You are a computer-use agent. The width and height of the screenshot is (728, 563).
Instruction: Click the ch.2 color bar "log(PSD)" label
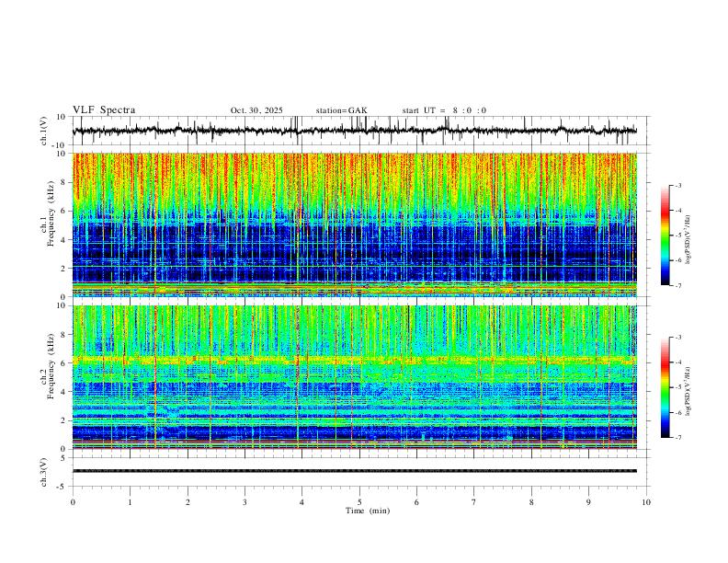point(688,392)
